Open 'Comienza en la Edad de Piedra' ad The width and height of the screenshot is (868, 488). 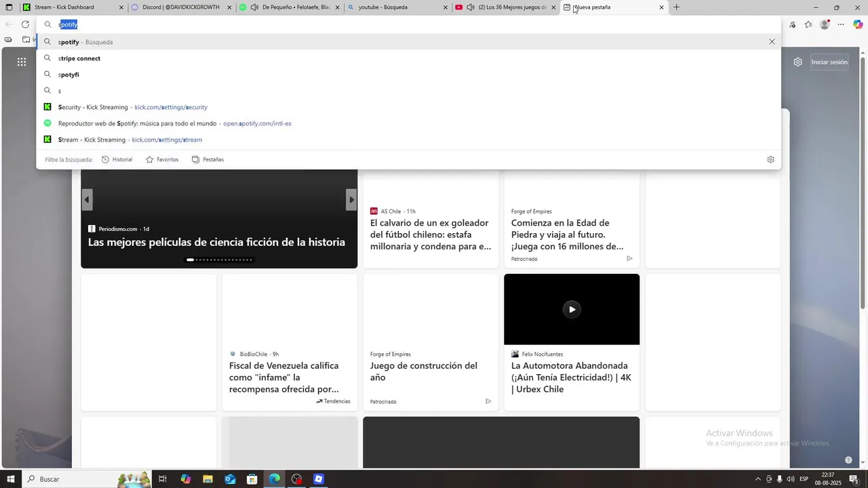[x=568, y=235]
